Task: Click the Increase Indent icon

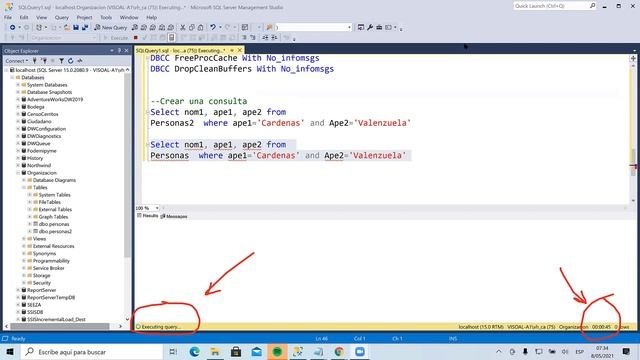Action: point(274,38)
